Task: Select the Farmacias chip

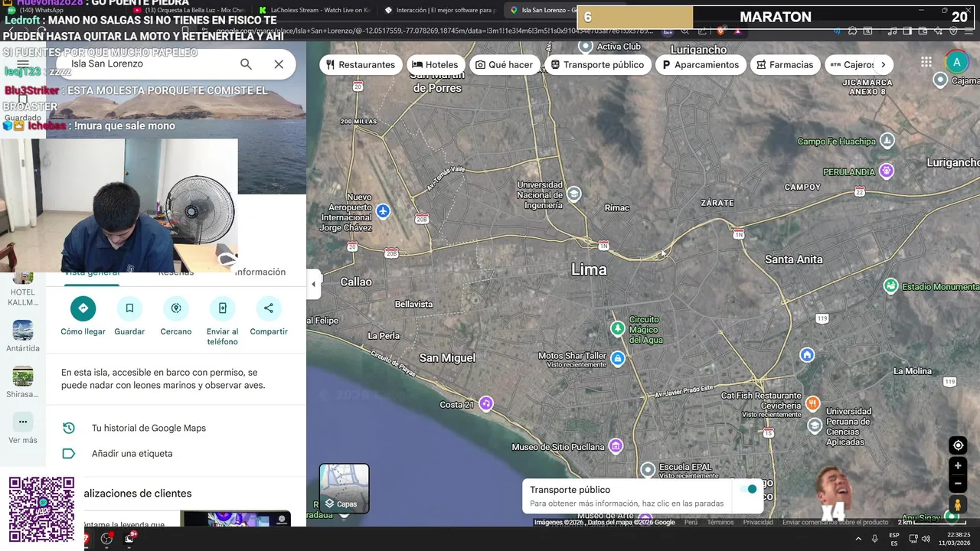Action: (x=785, y=65)
